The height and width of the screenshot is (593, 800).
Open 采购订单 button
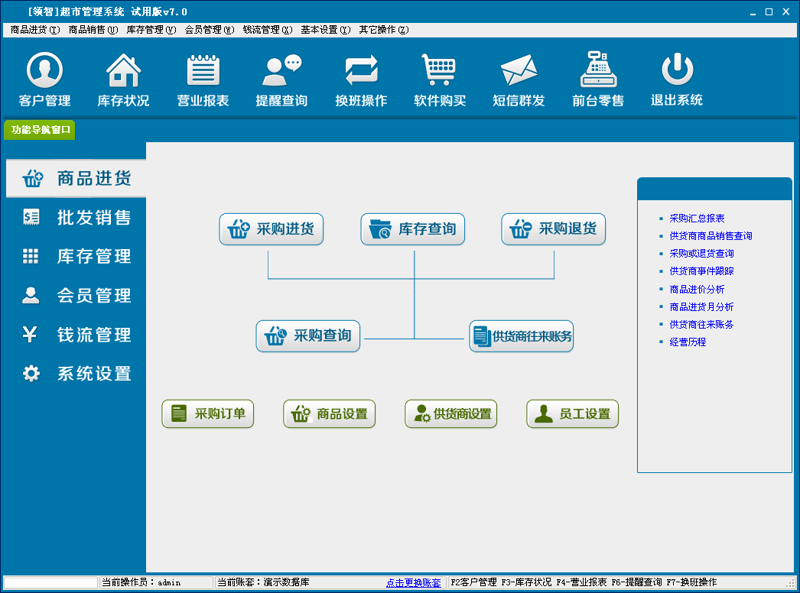click(x=208, y=413)
